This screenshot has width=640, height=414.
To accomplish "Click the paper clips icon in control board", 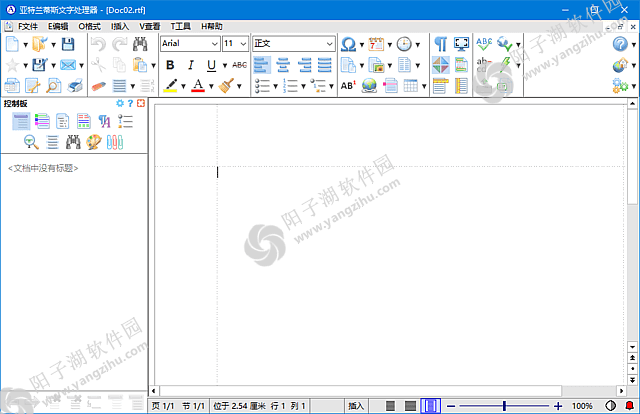I will point(115,142).
